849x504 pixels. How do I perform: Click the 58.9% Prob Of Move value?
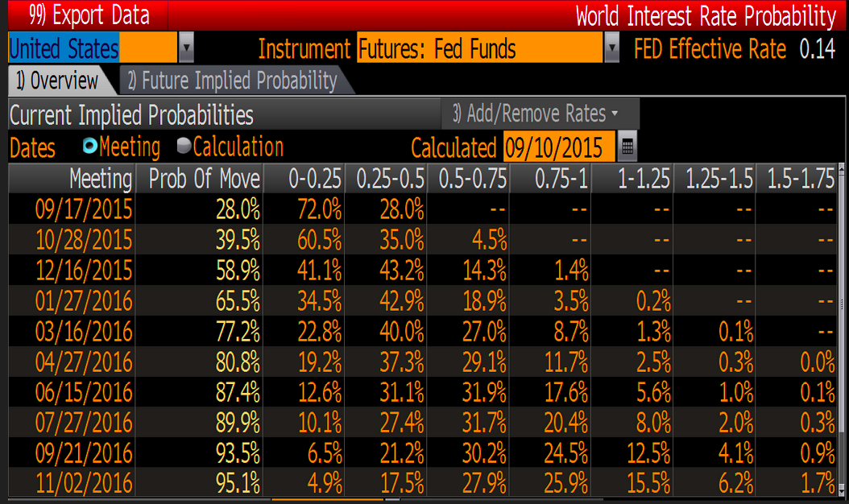pos(238,271)
